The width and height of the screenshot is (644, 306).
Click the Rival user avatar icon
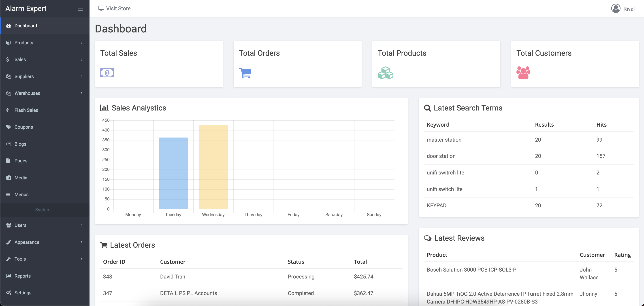(x=616, y=8)
